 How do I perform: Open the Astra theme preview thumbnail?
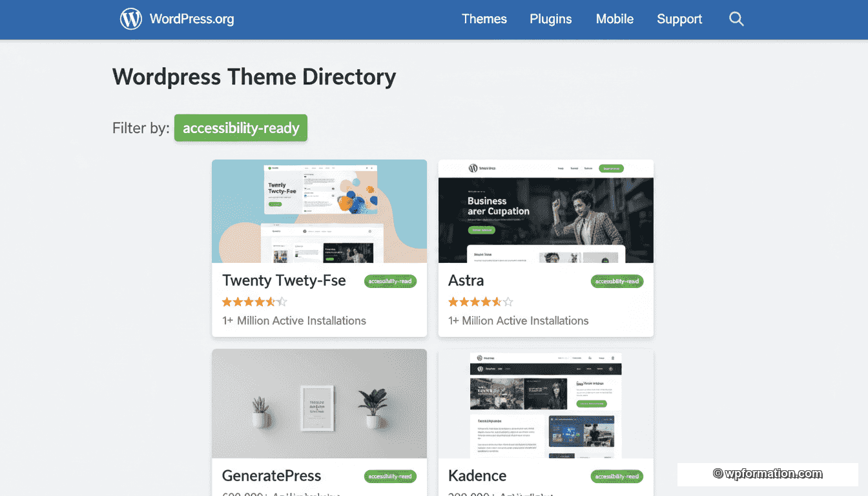click(546, 211)
